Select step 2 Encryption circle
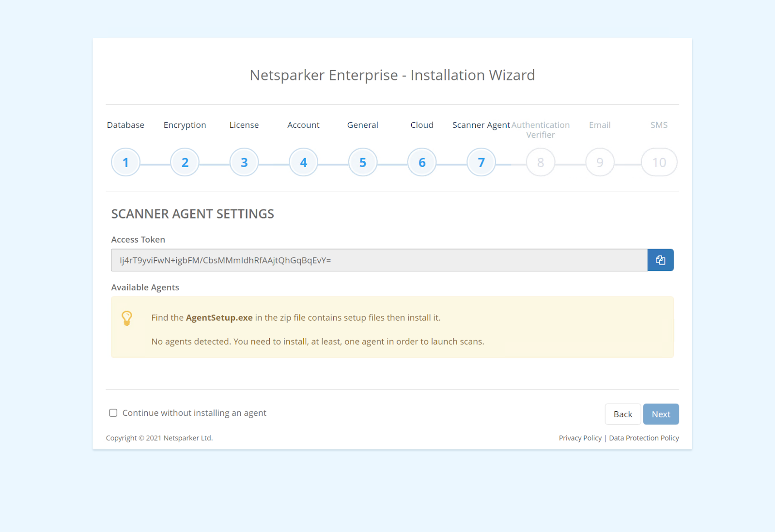The width and height of the screenshot is (775, 532). point(185,162)
